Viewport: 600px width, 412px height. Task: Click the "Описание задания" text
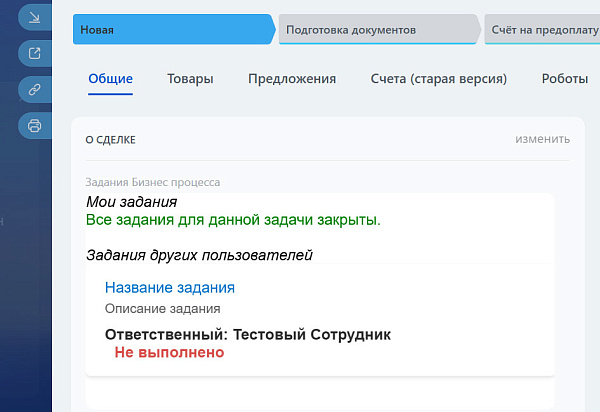pyautogui.click(x=162, y=309)
